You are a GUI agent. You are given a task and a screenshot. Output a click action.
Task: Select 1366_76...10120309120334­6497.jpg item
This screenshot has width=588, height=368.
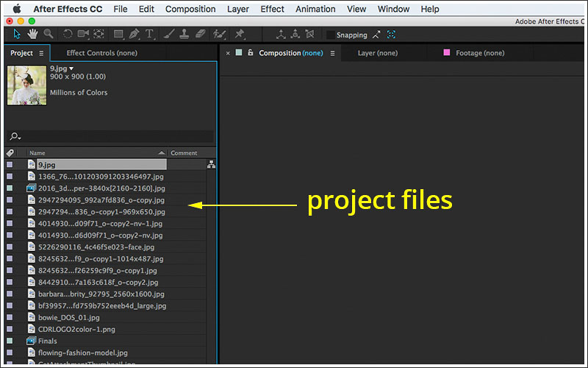tap(101, 177)
